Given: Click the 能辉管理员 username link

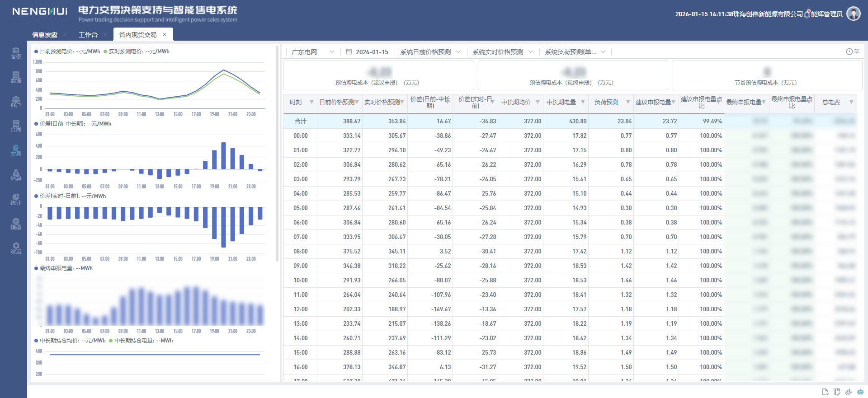Looking at the screenshot, I should (x=826, y=14).
